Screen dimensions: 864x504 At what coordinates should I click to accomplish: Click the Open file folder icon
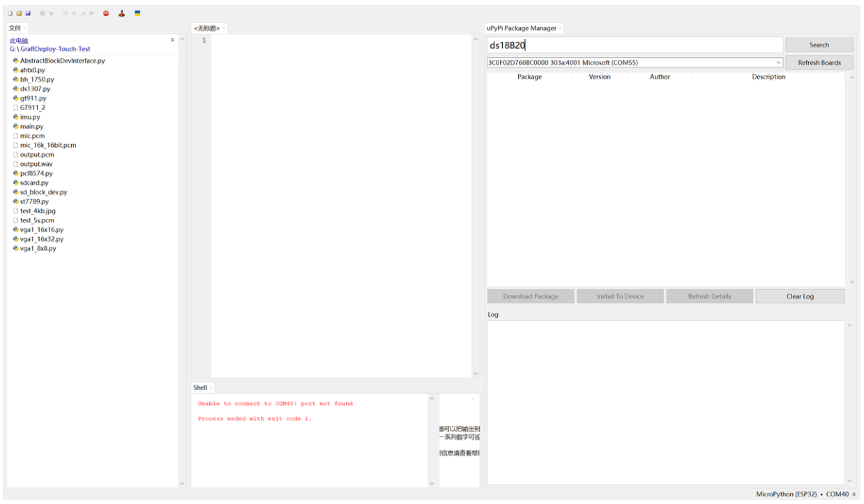point(20,13)
